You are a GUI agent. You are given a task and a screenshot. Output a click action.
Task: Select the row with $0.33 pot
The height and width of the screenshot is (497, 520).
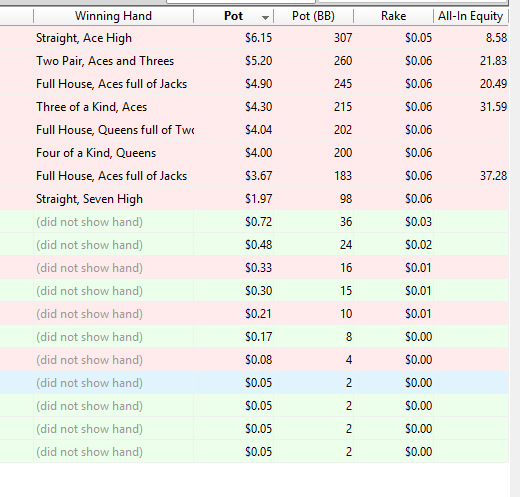pyautogui.click(x=254, y=268)
